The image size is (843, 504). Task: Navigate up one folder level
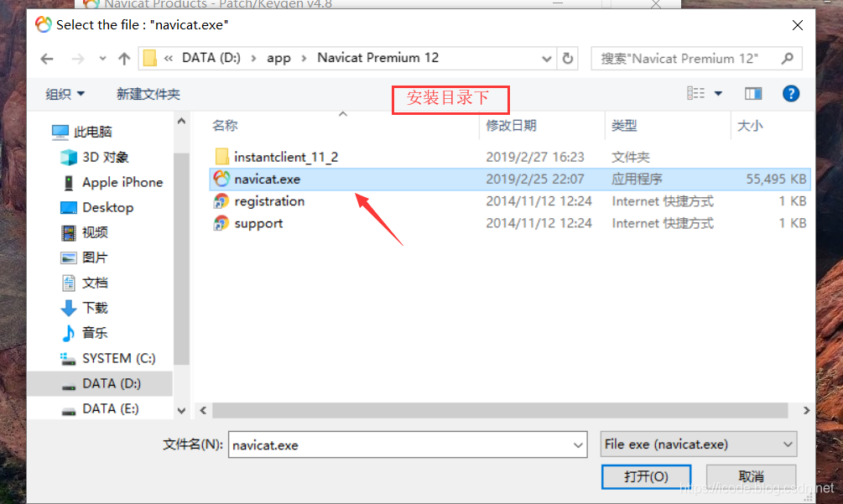tap(124, 59)
